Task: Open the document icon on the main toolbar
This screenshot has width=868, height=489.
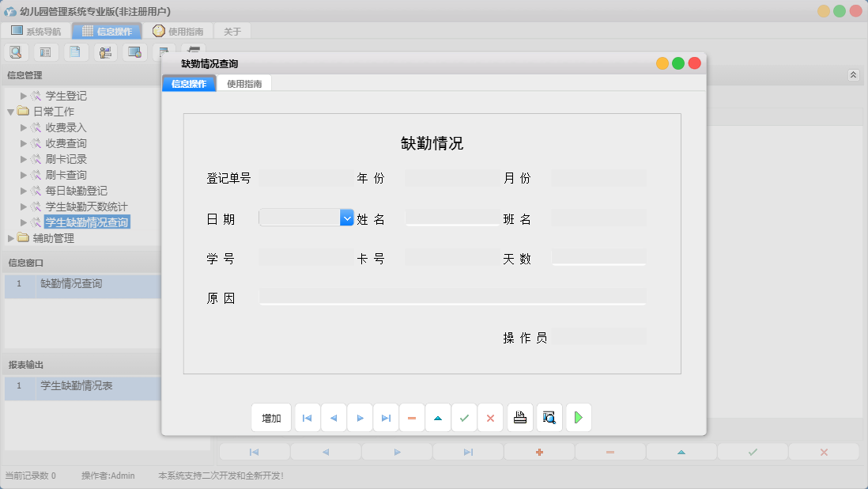Action: coord(75,51)
